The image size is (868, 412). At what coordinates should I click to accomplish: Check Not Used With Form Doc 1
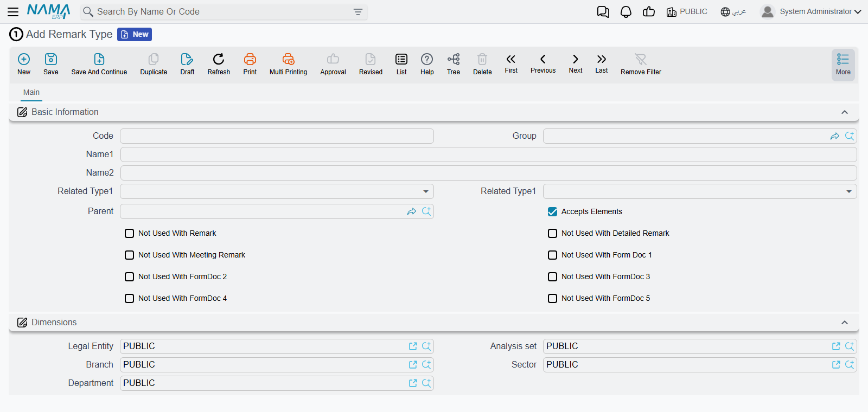pos(553,255)
